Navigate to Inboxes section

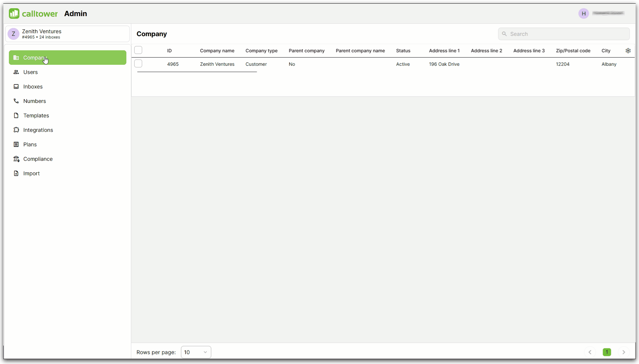[x=33, y=86]
